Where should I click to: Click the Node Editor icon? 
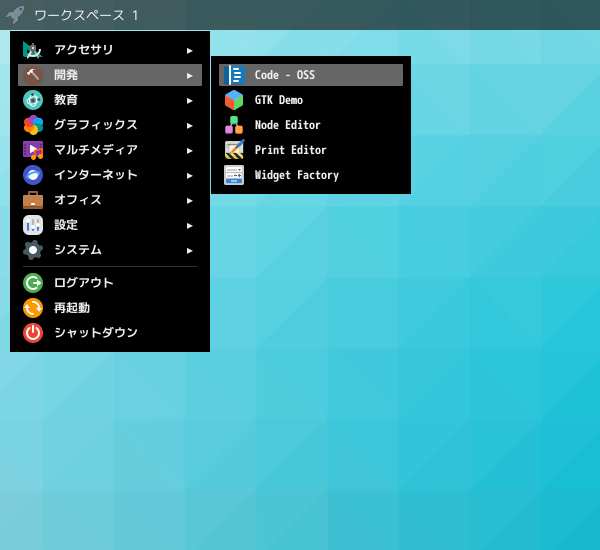tap(234, 125)
